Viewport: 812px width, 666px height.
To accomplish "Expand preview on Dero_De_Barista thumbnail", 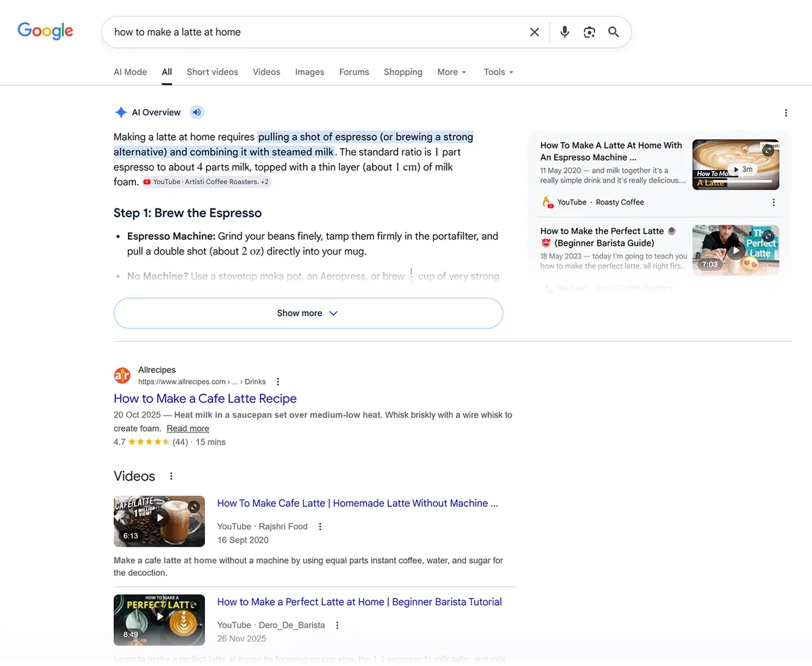I will click(x=194, y=605).
